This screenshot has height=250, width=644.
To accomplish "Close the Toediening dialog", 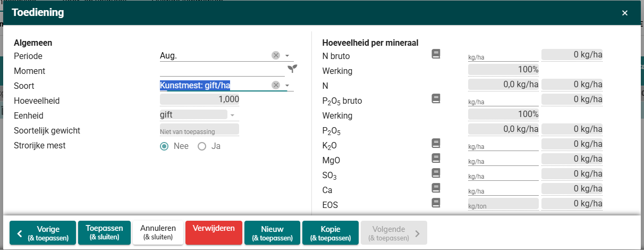I will coord(625,13).
